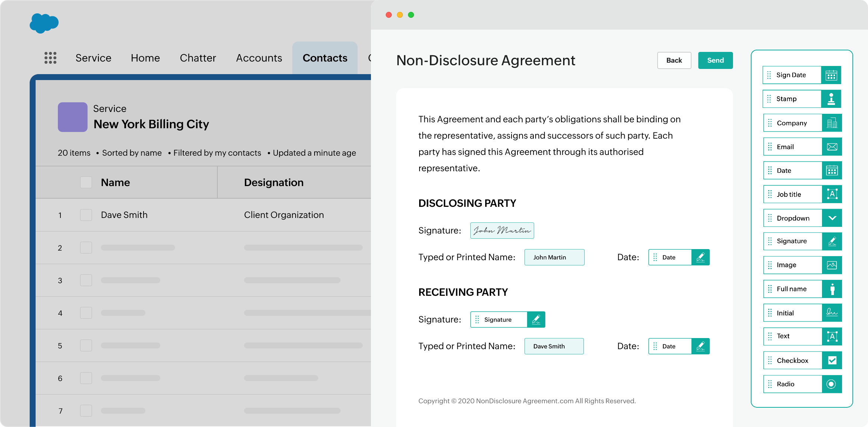Click the New York Billing City title
The height and width of the screenshot is (427, 868).
151,124
